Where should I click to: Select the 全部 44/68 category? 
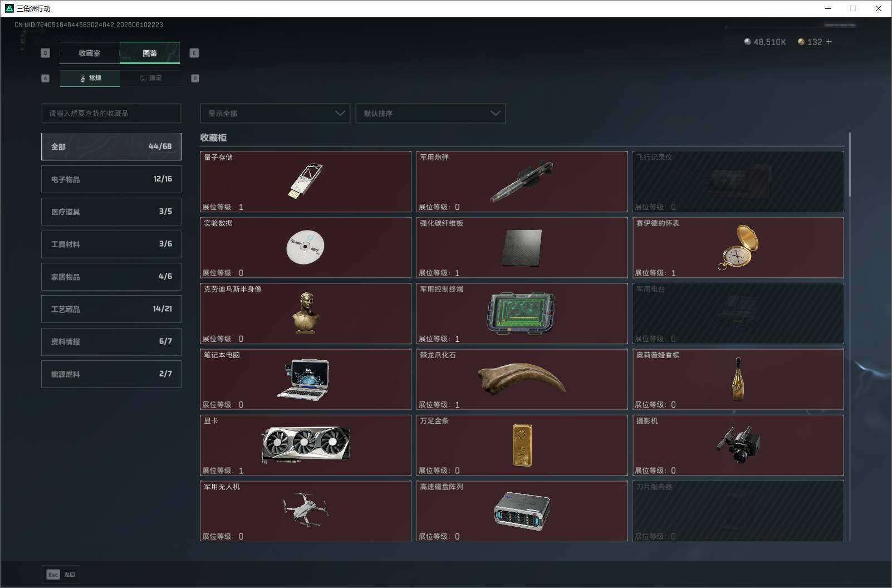[111, 146]
